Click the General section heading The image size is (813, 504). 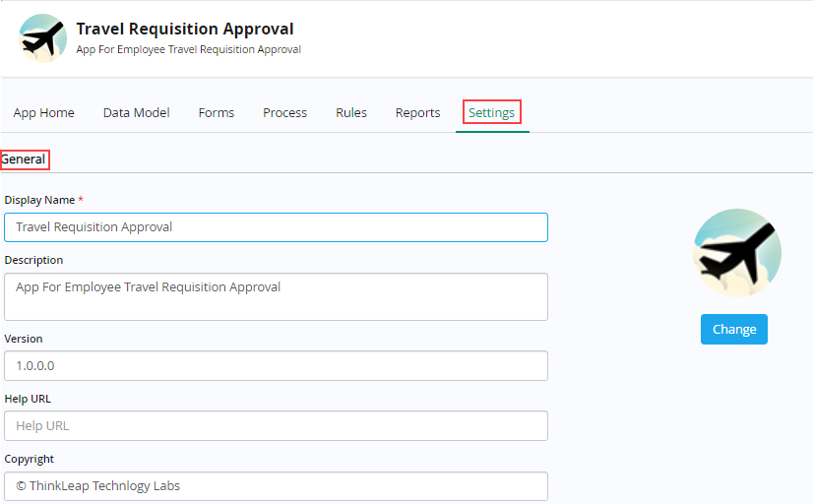(24, 159)
